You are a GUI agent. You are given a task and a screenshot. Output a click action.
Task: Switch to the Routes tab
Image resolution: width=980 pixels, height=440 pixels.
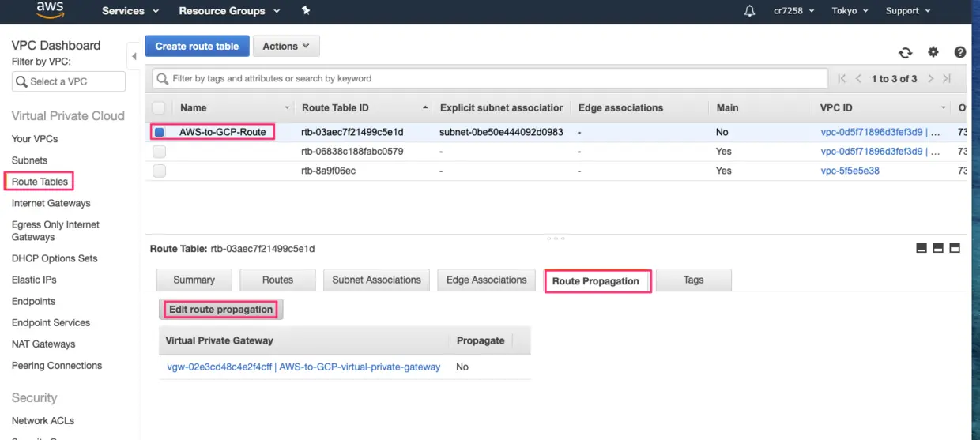tap(277, 280)
